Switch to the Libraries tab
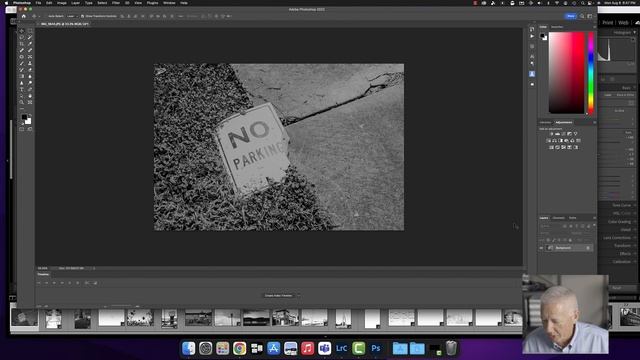Viewport: 640px width, 360px height. point(545,122)
